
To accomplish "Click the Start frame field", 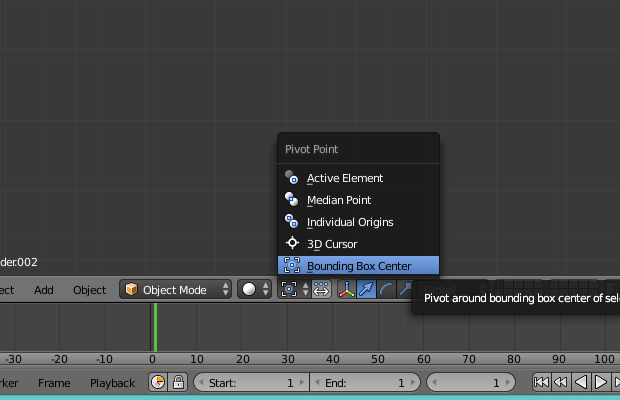I will 252,383.
